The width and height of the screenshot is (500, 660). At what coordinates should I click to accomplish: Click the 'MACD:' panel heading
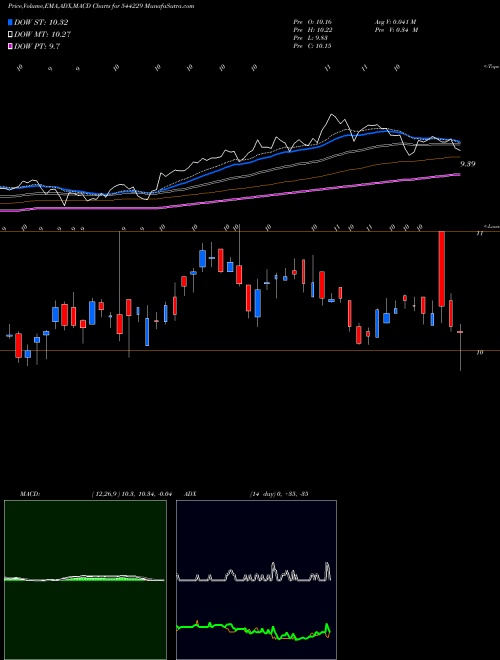(x=29, y=494)
